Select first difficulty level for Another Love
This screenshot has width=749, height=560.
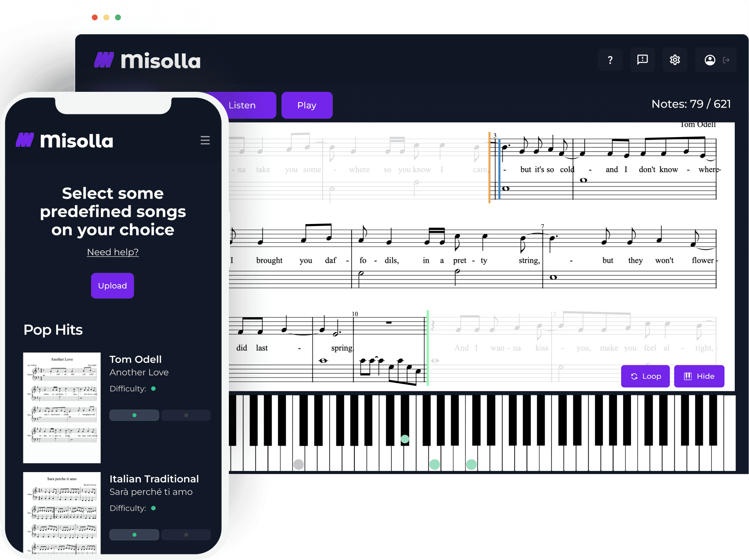(134, 415)
